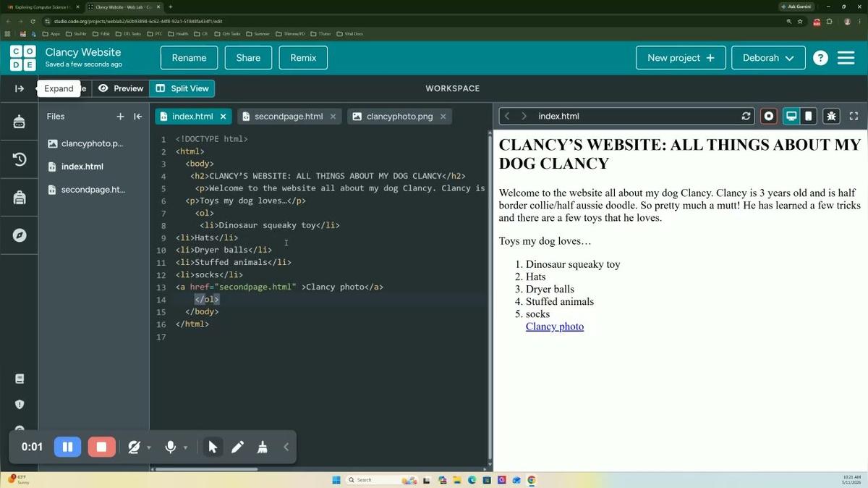Add a new file in Files panel
The height and width of the screenshot is (488, 868).
[120, 116]
